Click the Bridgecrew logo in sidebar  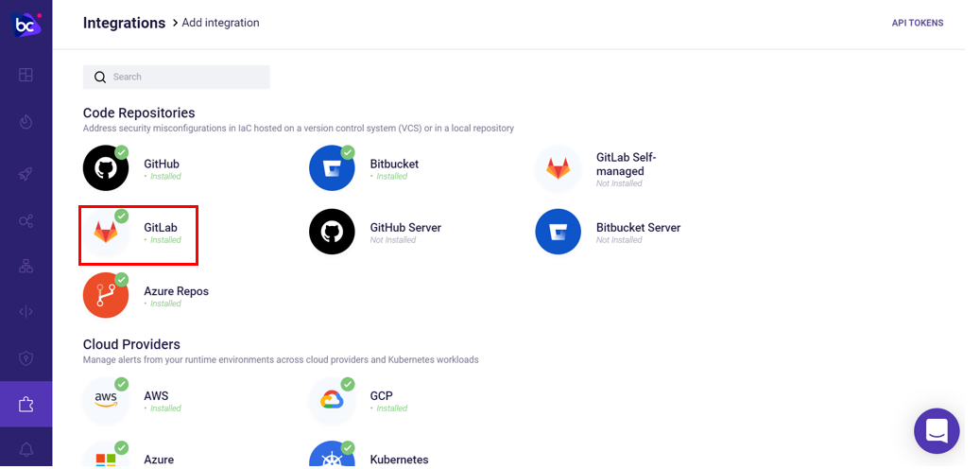pos(26,25)
